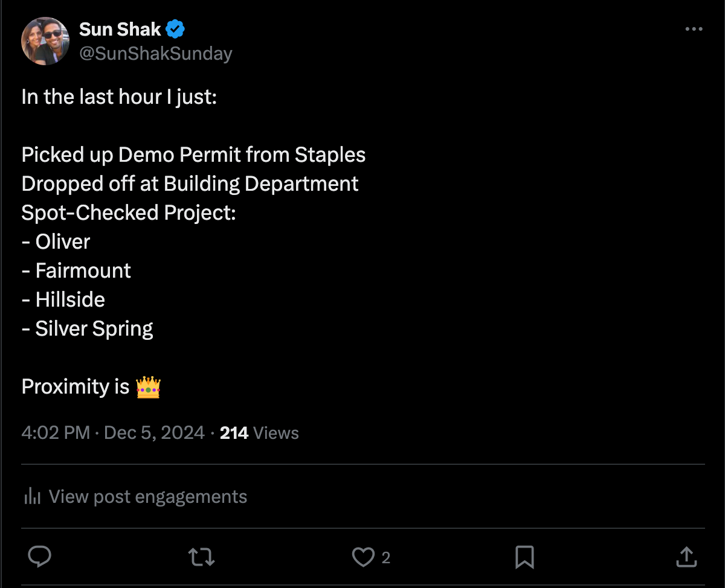Click the 'Silver Spring' line in post
The height and width of the screenshot is (588, 725).
pos(88,329)
